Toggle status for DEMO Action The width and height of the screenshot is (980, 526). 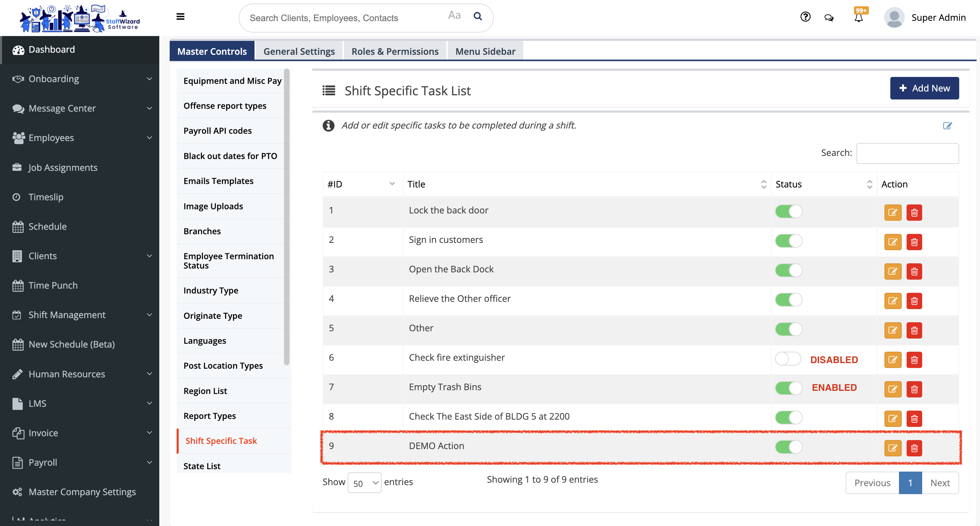789,447
